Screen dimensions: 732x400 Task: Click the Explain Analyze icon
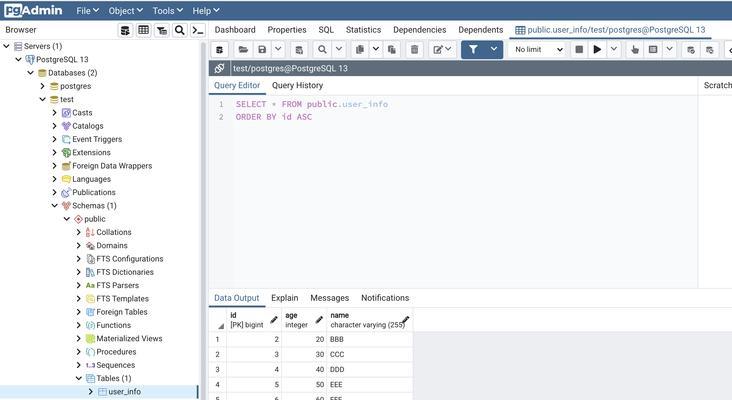653,49
